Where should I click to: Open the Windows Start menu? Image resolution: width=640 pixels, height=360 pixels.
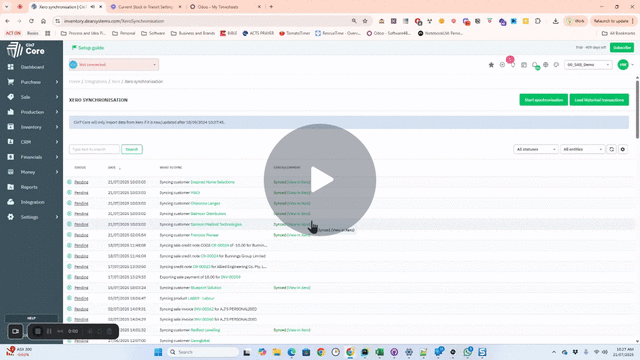coord(158,352)
